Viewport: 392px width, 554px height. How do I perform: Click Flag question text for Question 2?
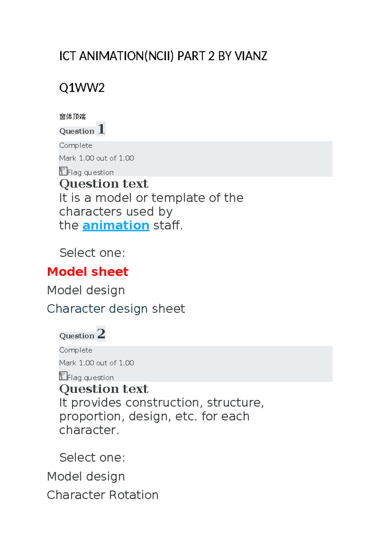(90, 378)
